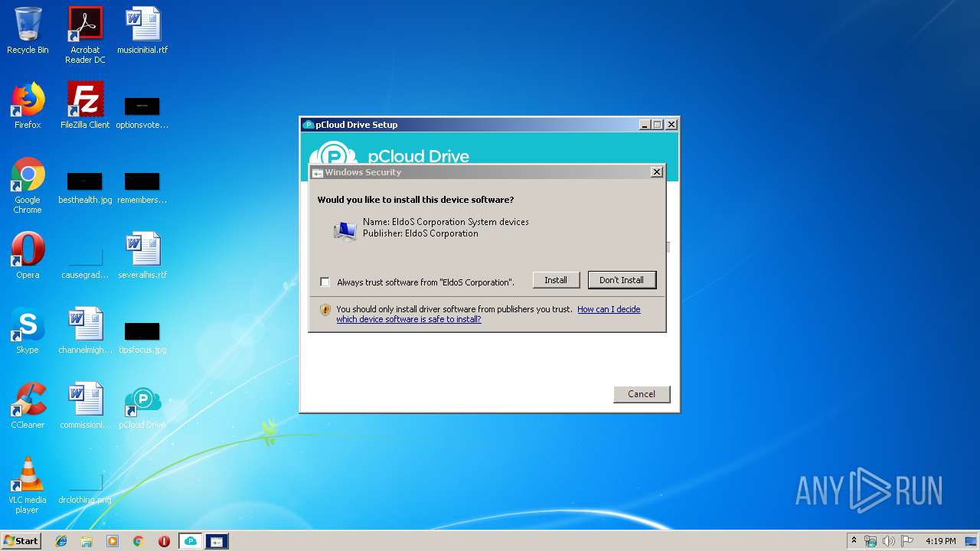
Task: Open the 'How can I decide' help link
Action: click(488, 314)
